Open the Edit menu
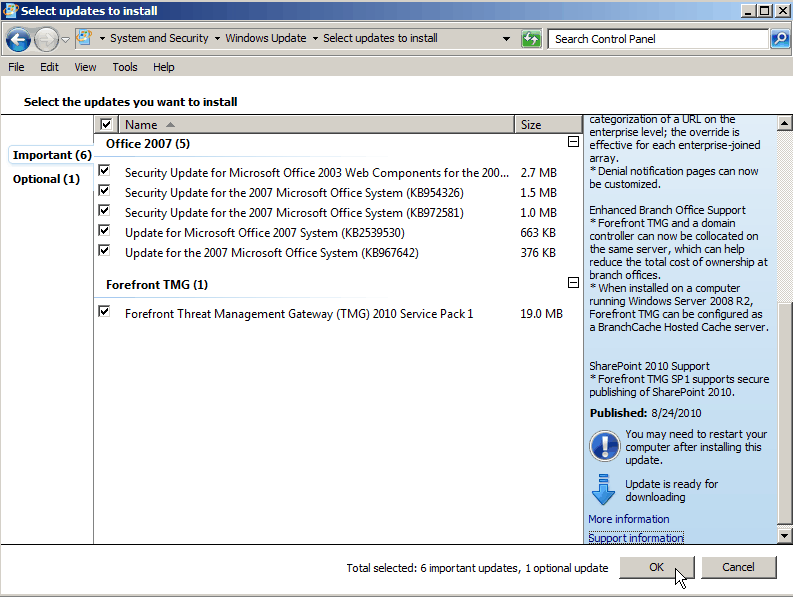 (x=49, y=67)
